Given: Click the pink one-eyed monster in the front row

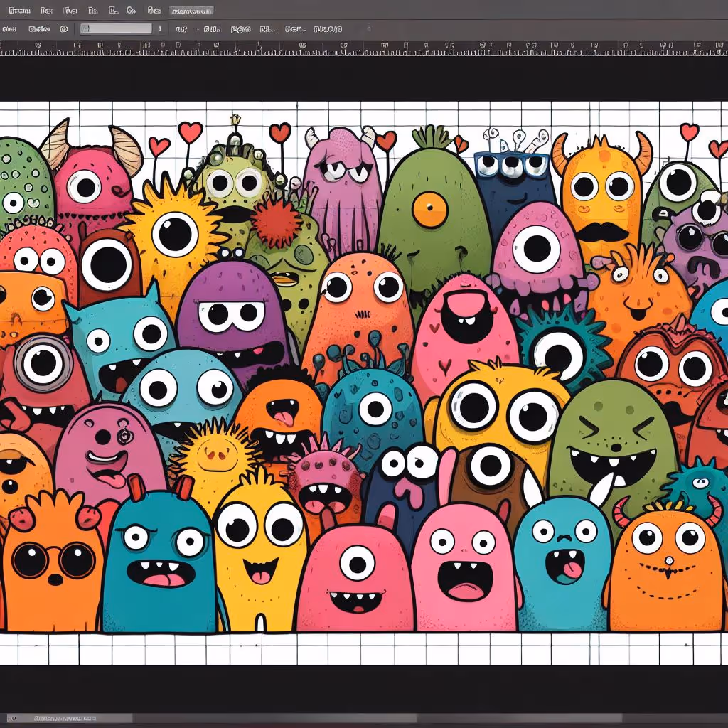Looking at the screenshot, I should [x=355, y=576].
